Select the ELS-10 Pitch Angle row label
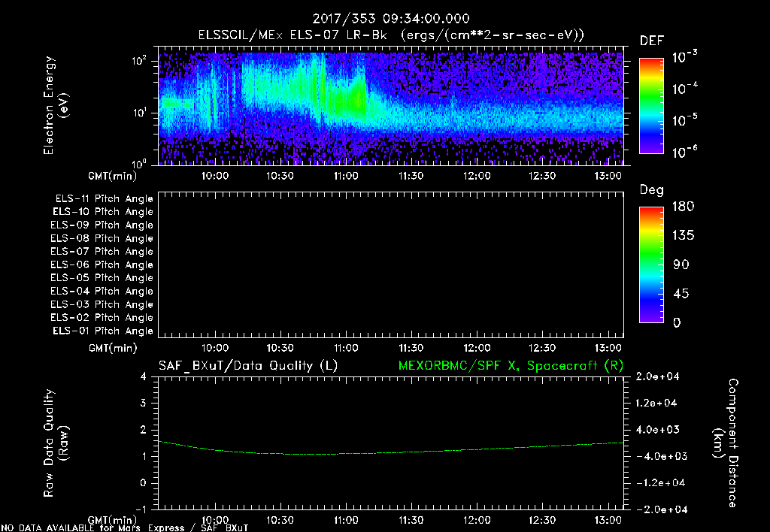This screenshot has height=532, width=770. (x=103, y=212)
